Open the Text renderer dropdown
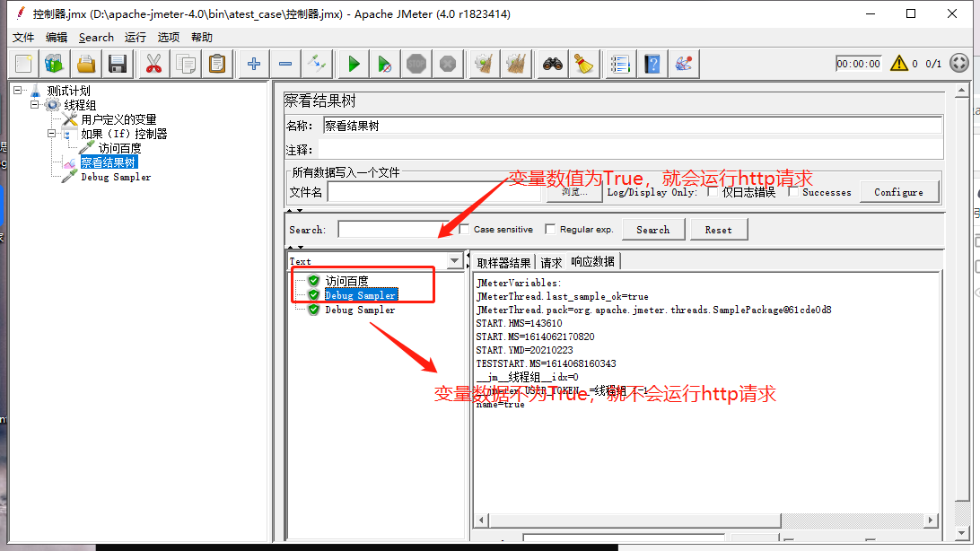This screenshot has width=980, height=551. [x=454, y=260]
